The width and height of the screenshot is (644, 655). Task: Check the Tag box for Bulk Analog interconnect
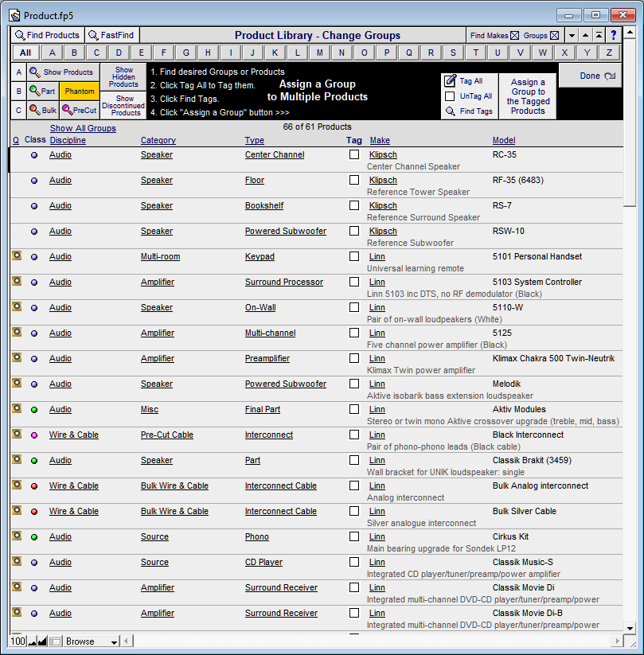(354, 485)
